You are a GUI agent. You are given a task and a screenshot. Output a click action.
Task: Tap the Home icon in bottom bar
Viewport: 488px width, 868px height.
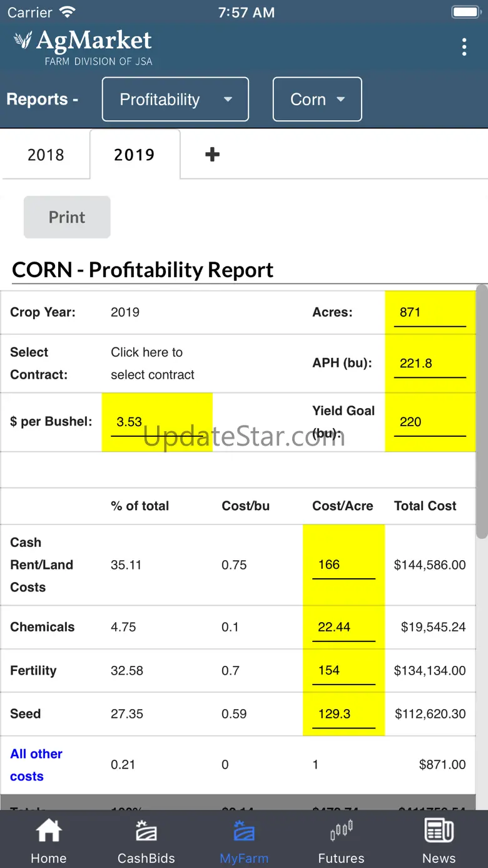(48, 831)
